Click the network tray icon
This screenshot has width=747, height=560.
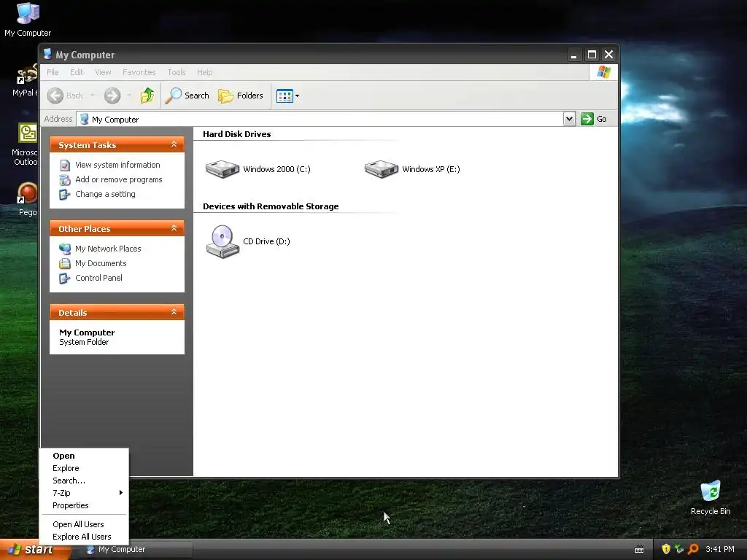(679, 549)
